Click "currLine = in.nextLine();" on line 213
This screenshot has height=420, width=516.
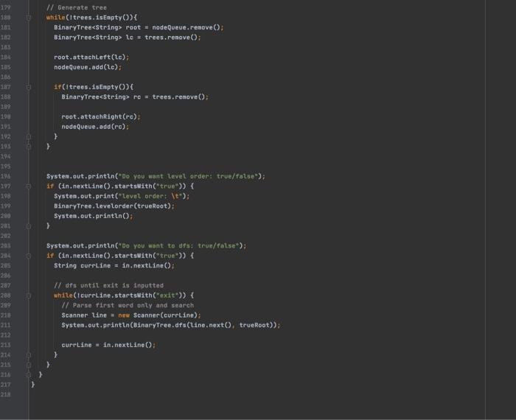click(108, 345)
